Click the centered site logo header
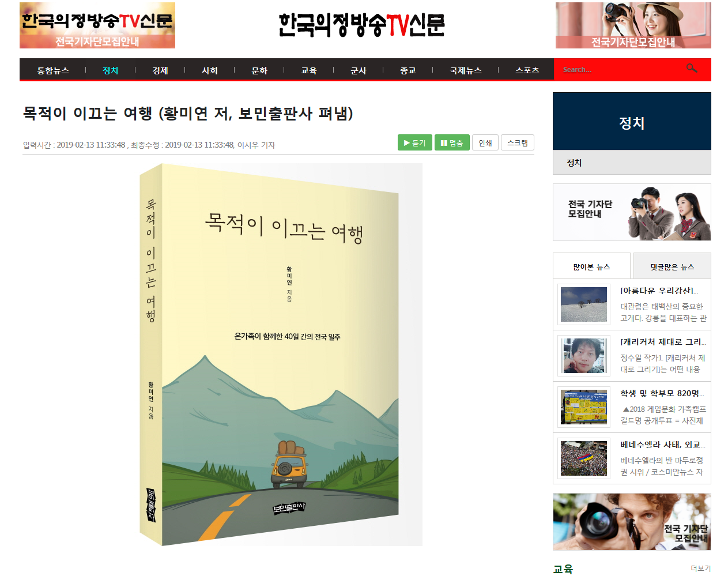The width and height of the screenshot is (728, 576). [362, 25]
